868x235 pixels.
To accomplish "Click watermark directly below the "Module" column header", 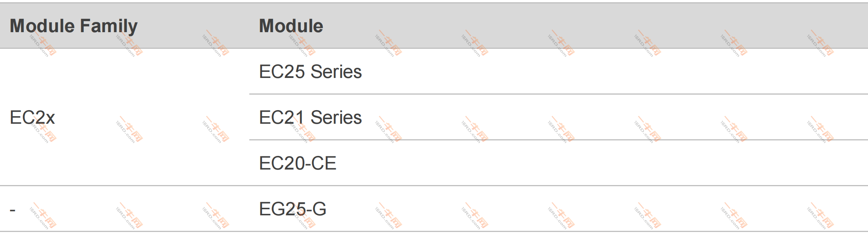I will coord(302,44).
